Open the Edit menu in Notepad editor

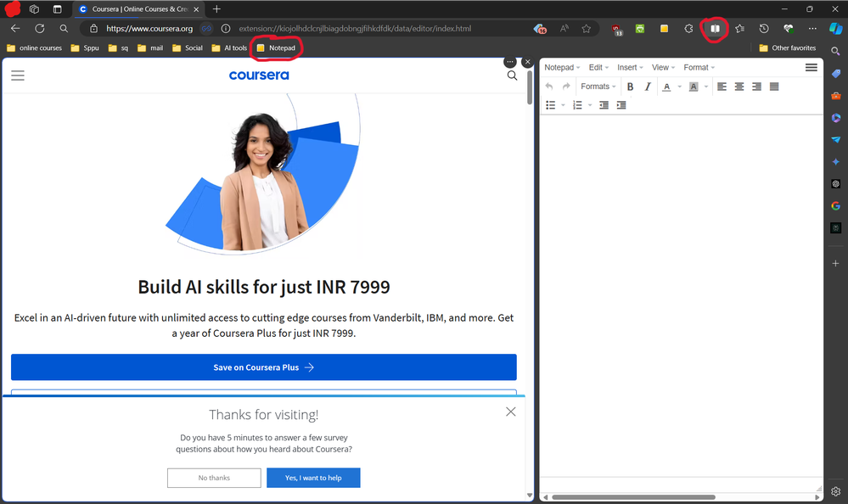click(598, 68)
